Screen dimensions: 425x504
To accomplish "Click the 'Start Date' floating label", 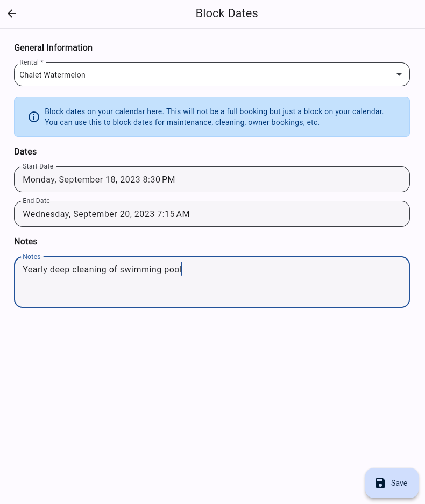I will [x=38, y=166].
